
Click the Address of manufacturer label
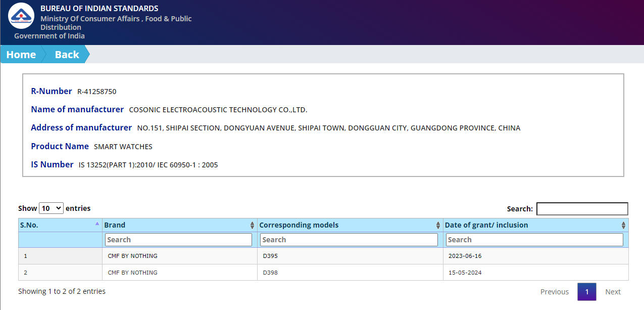coord(81,128)
